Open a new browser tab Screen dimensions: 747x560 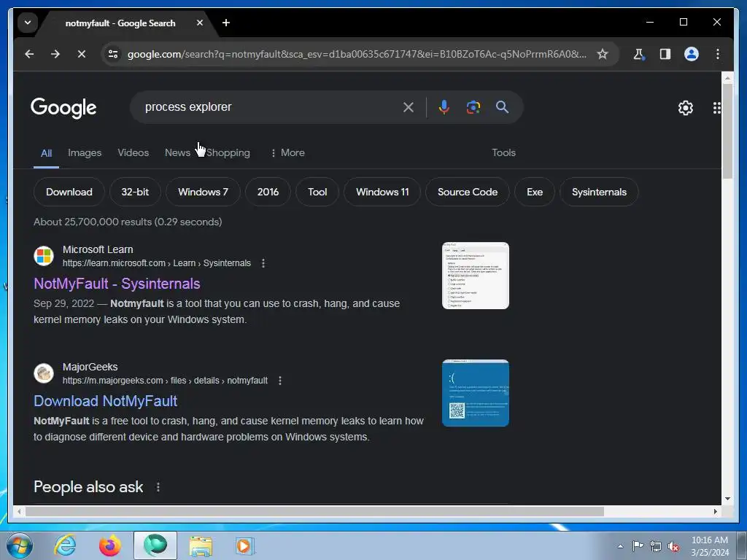pyautogui.click(x=226, y=23)
